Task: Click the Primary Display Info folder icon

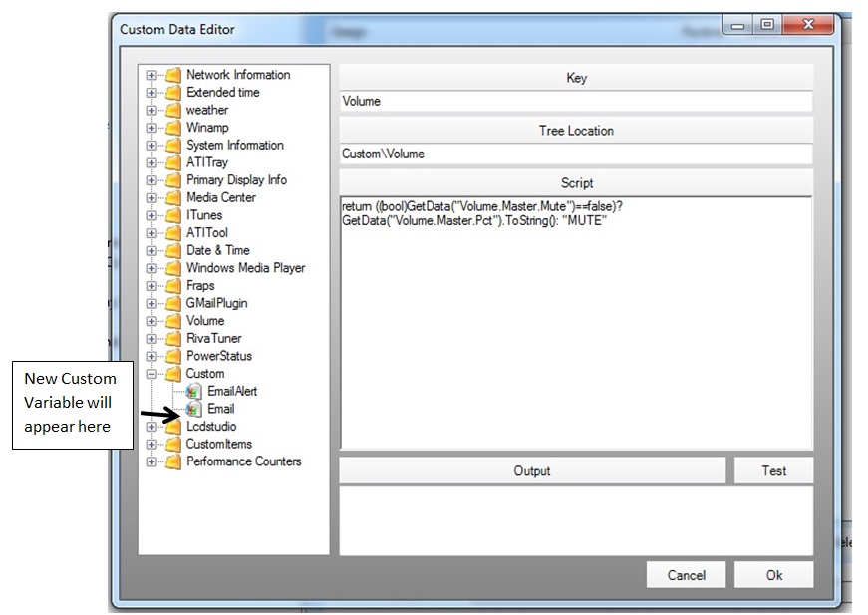Action: click(173, 180)
